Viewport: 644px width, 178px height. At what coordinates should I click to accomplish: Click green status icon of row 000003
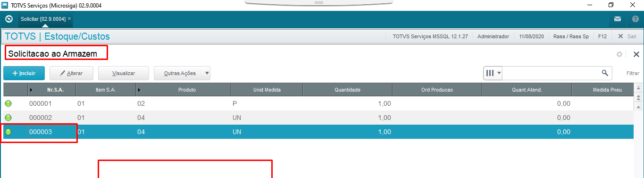click(x=8, y=132)
